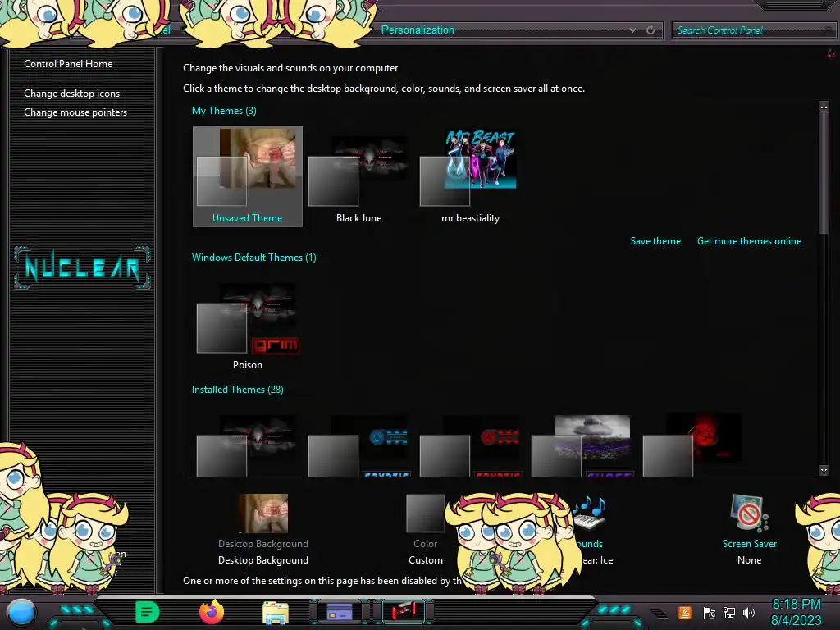Open Control Panel Home
The width and height of the screenshot is (840, 630).
[68, 64]
